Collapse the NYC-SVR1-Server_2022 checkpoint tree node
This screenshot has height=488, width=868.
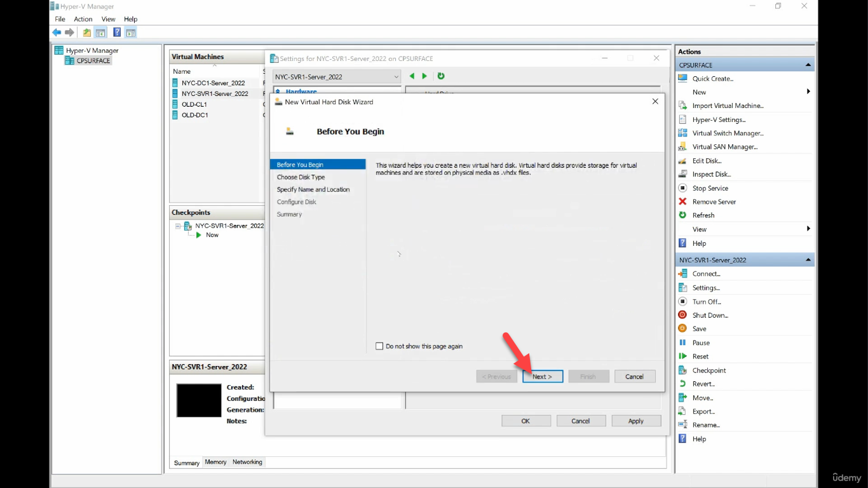178,226
